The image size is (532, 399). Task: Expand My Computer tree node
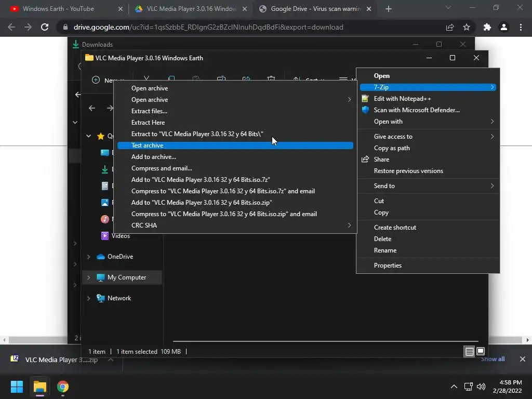[88, 277]
